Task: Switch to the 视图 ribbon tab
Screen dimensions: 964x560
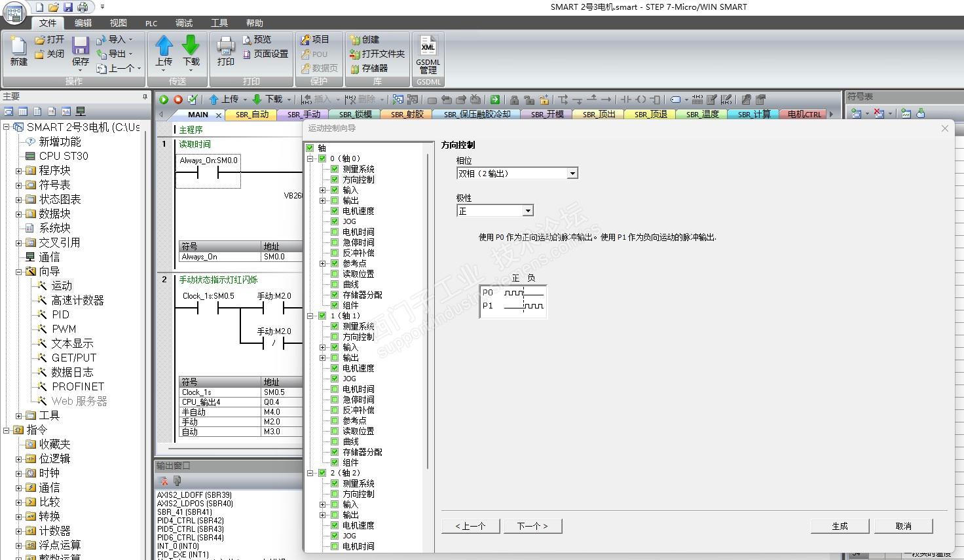Action: click(118, 23)
